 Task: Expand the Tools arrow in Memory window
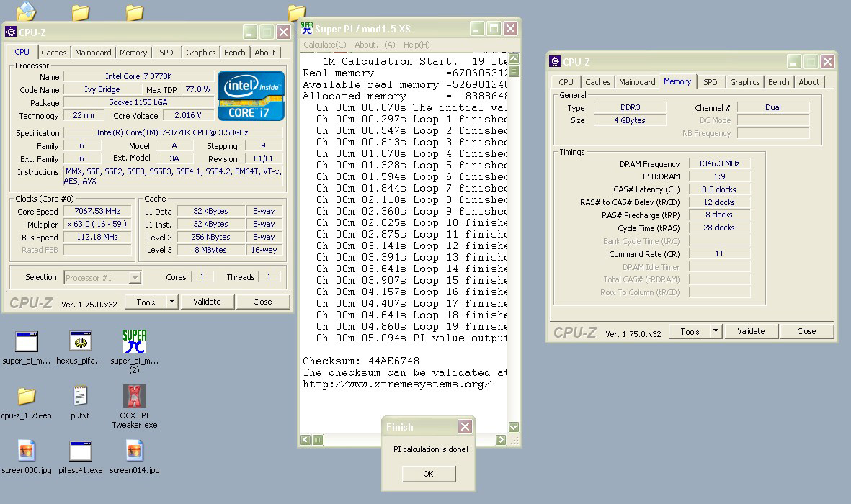[716, 331]
